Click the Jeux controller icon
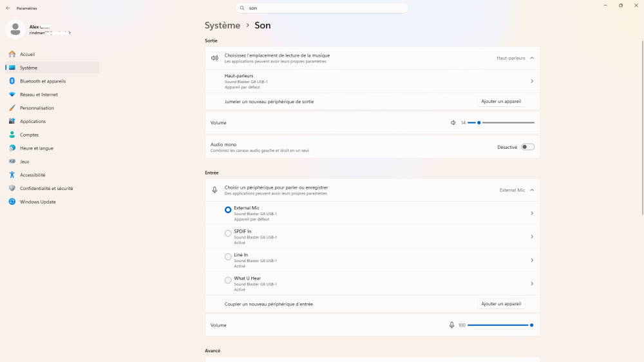 pyautogui.click(x=12, y=162)
